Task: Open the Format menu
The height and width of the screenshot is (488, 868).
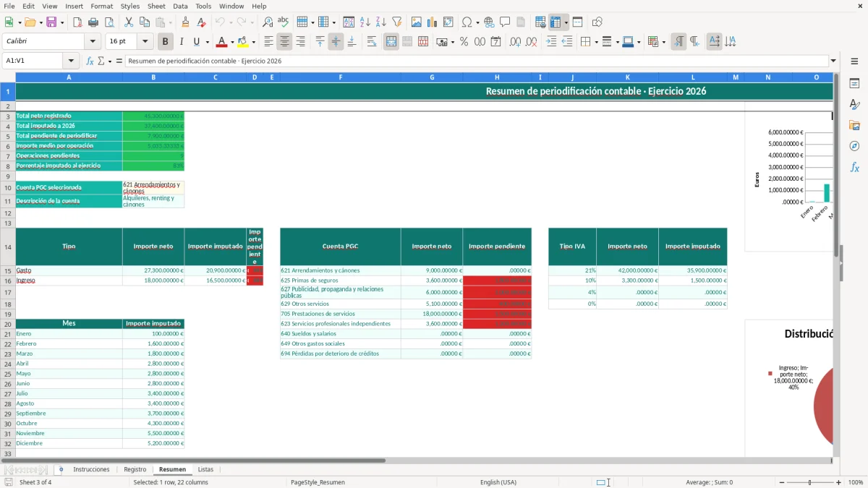Action: click(x=101, y=6)
